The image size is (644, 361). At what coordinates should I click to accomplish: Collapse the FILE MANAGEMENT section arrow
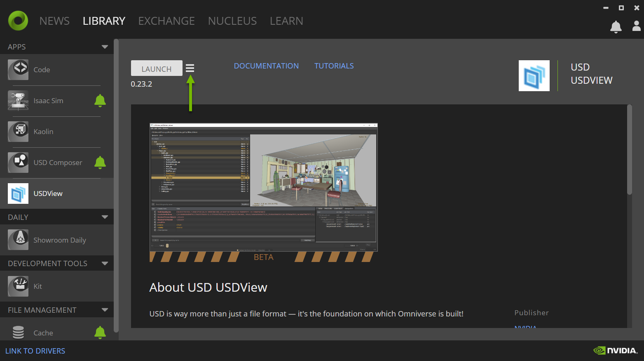[105, 310]
